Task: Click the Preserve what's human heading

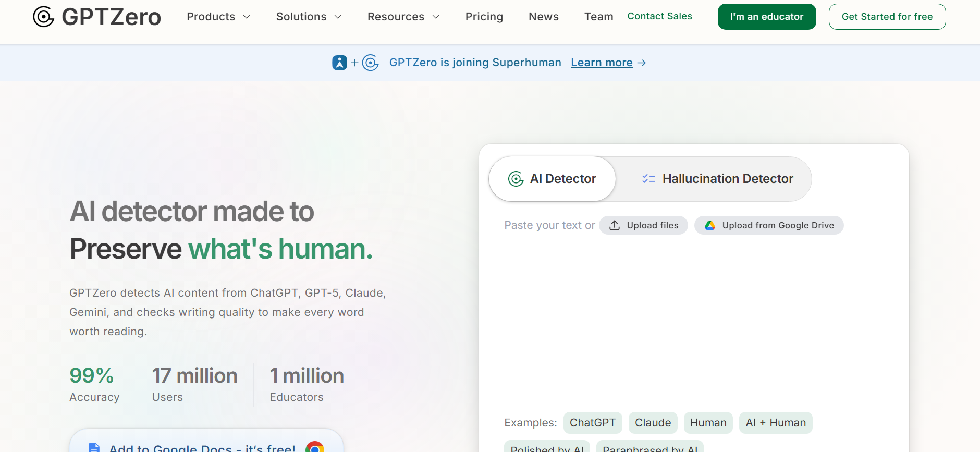Action: [222, 249]
